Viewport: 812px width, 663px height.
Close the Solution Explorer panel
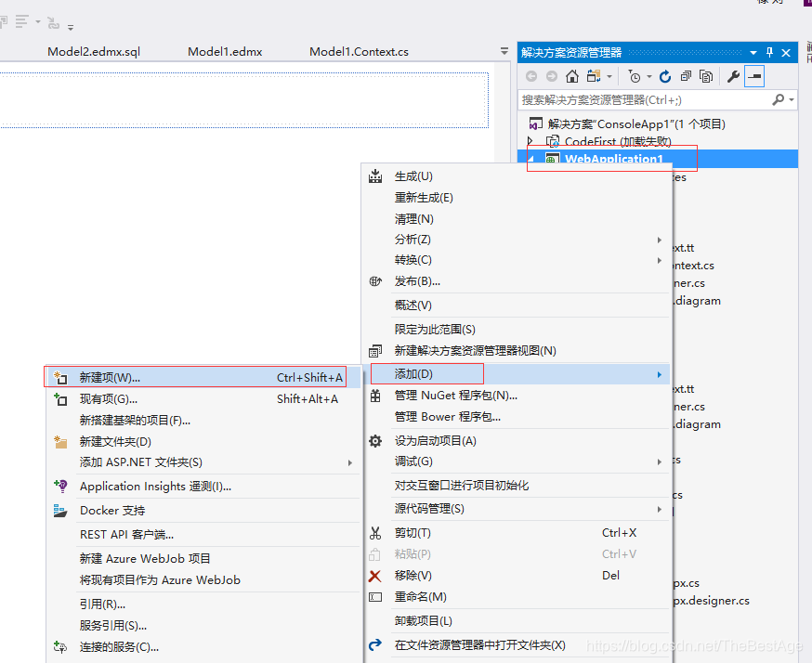click(786, 52)
